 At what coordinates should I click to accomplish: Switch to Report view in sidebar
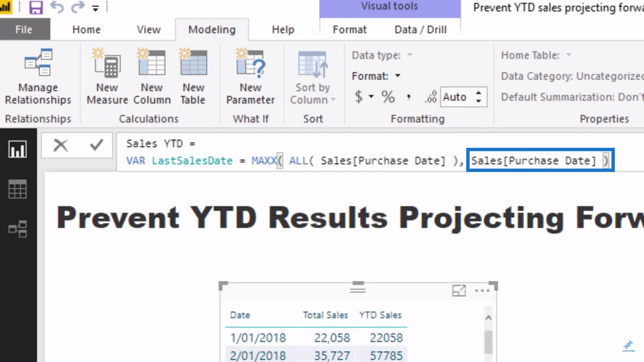(18, 149)
